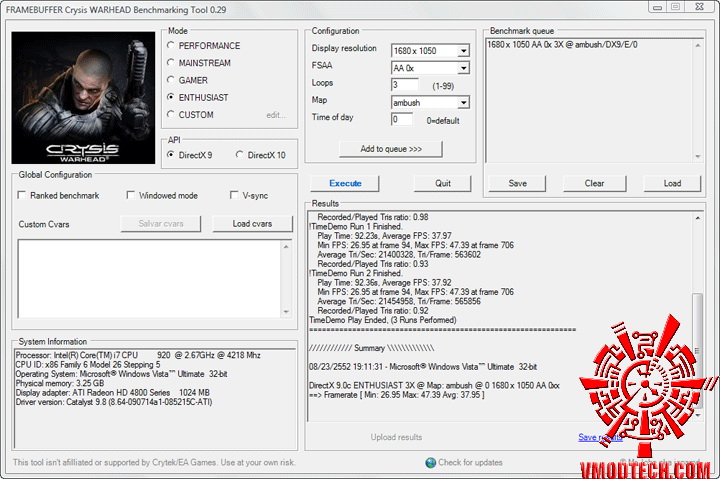720x479 pixels.
Task: Click the Quit button
Action: 443,183
